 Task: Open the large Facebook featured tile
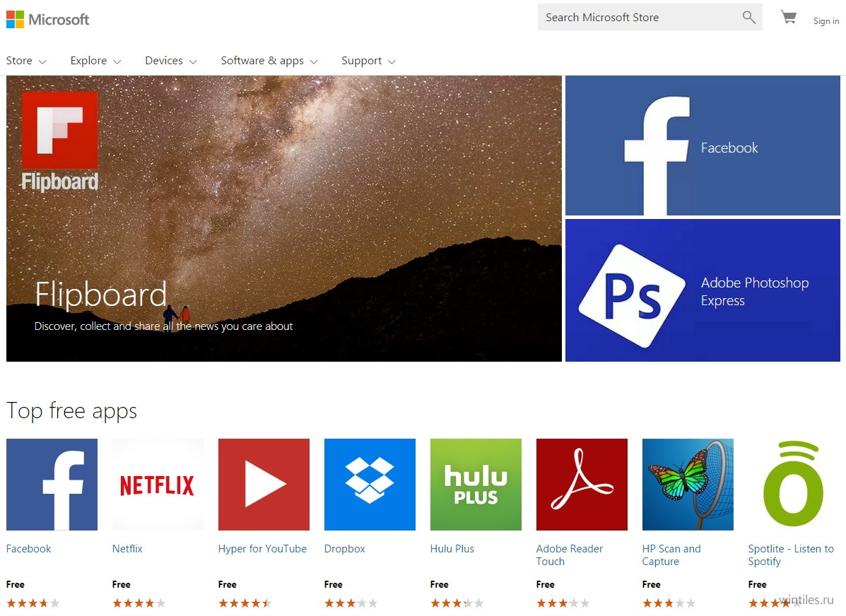703,146
